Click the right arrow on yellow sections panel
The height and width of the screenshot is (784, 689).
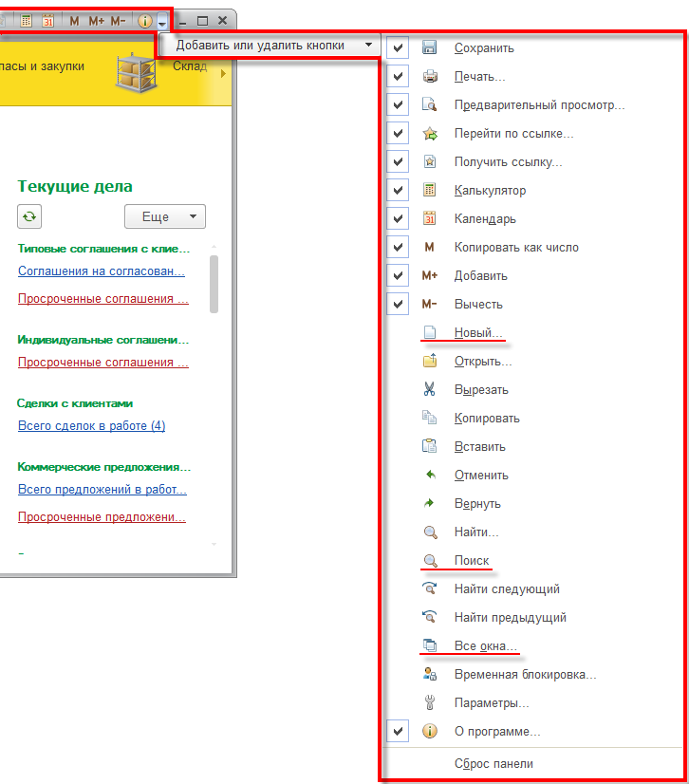coord(223,73)
